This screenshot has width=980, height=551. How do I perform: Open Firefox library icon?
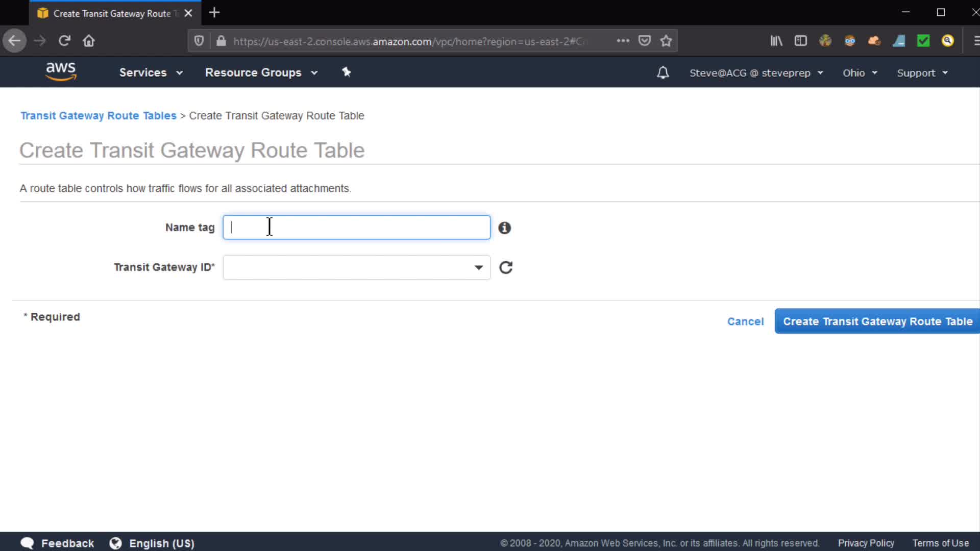pyautogui.click(x=776, y=41)
